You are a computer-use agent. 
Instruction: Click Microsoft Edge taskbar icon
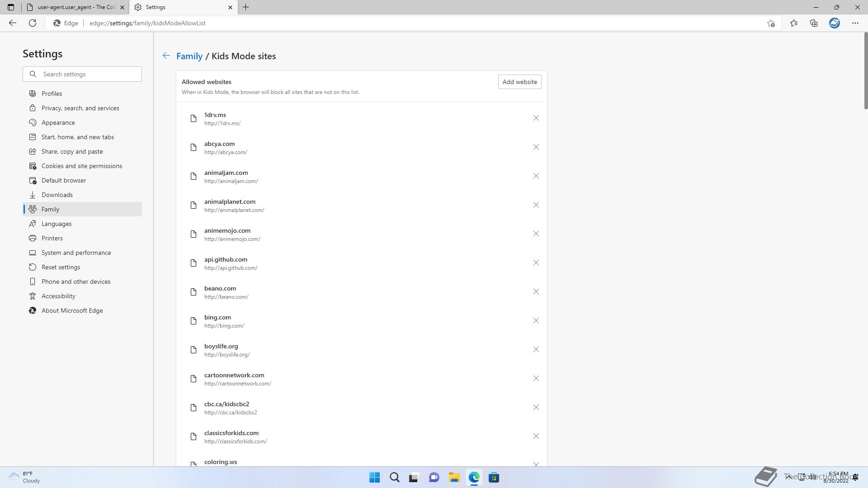pos(474,478)
